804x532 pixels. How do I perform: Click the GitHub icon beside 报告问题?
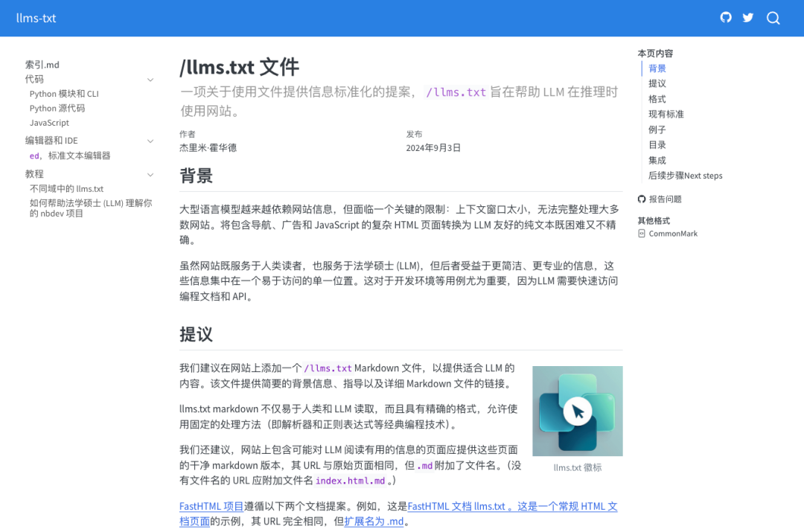coord(642,199)
